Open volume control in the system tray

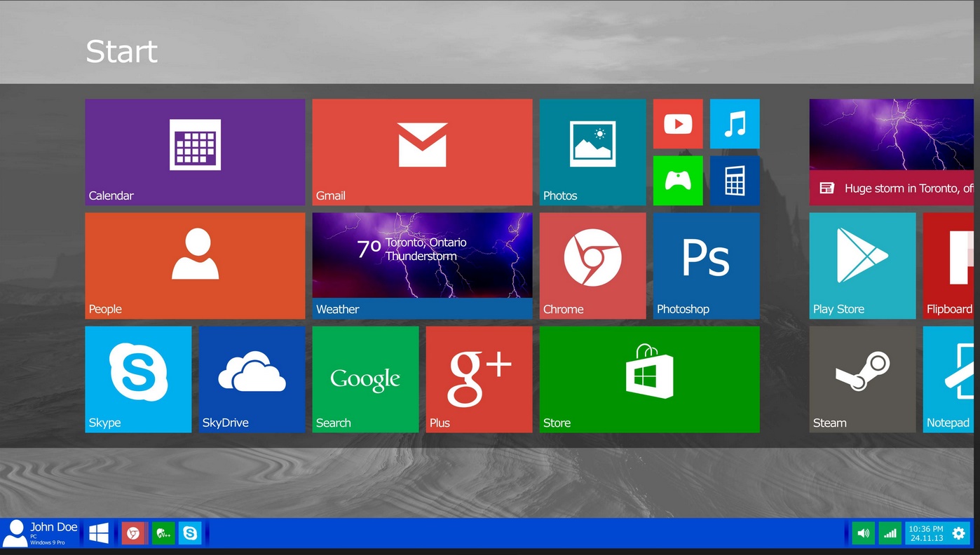pyautogui.click(x=863, y=534)
